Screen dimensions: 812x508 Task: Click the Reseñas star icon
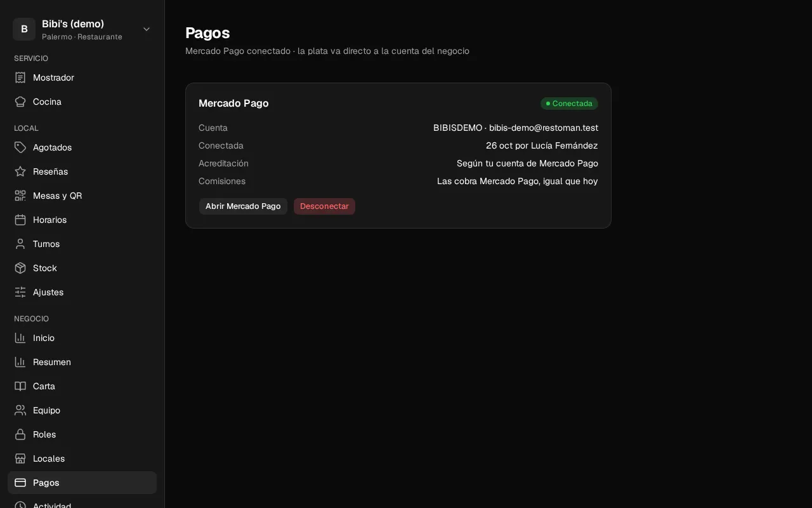(20, 171)
